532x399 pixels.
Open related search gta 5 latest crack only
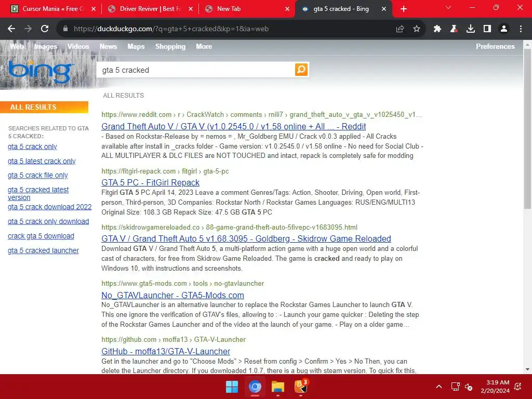pos(42,161)
